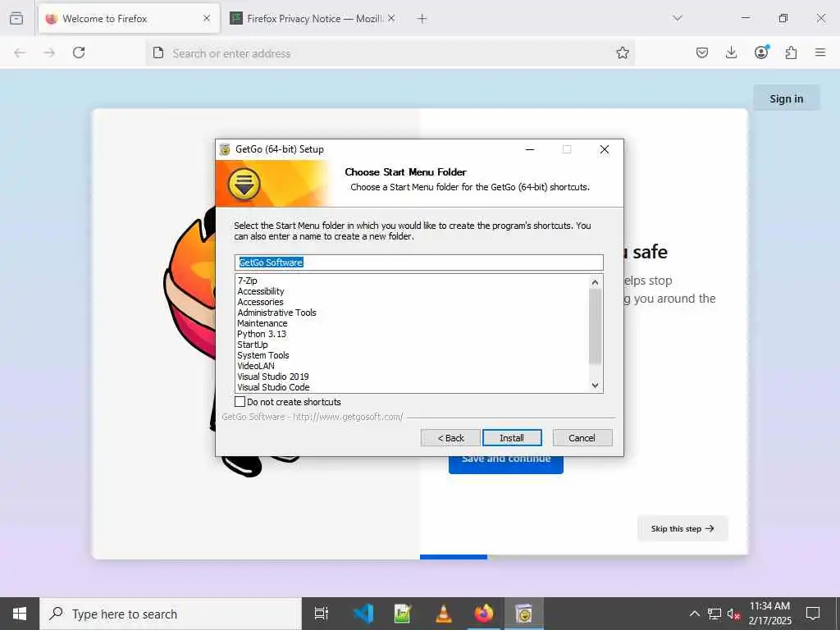The image size is (840, 630).
Task: Open the Firefox extensions puzzle icon
Action: tap(791, 52)
